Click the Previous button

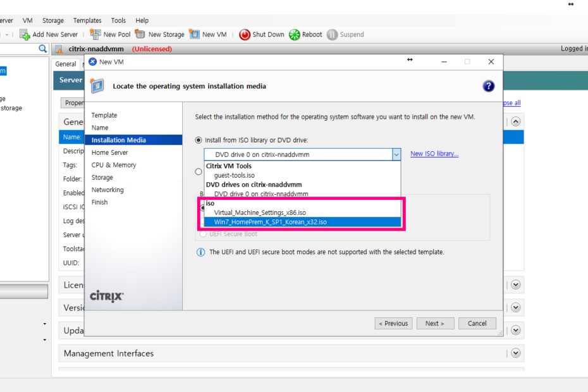(393, 323)
